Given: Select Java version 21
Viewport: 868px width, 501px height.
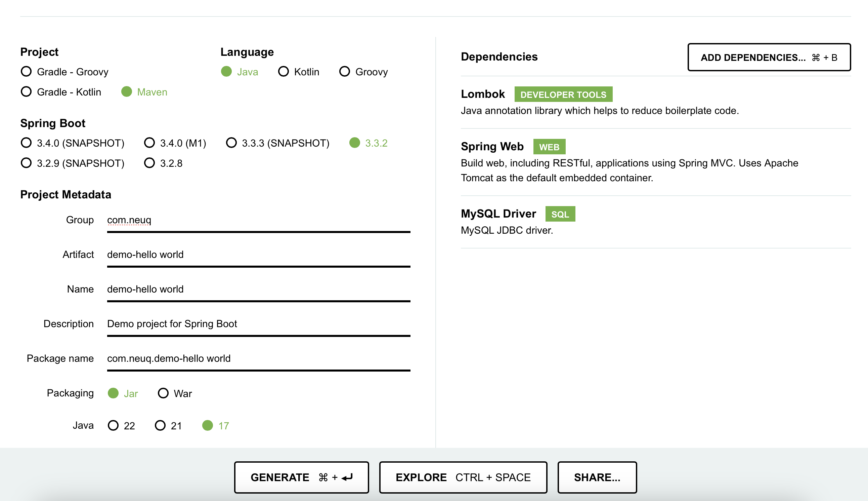Looking at the screenshot, I should tap(168, 426).
